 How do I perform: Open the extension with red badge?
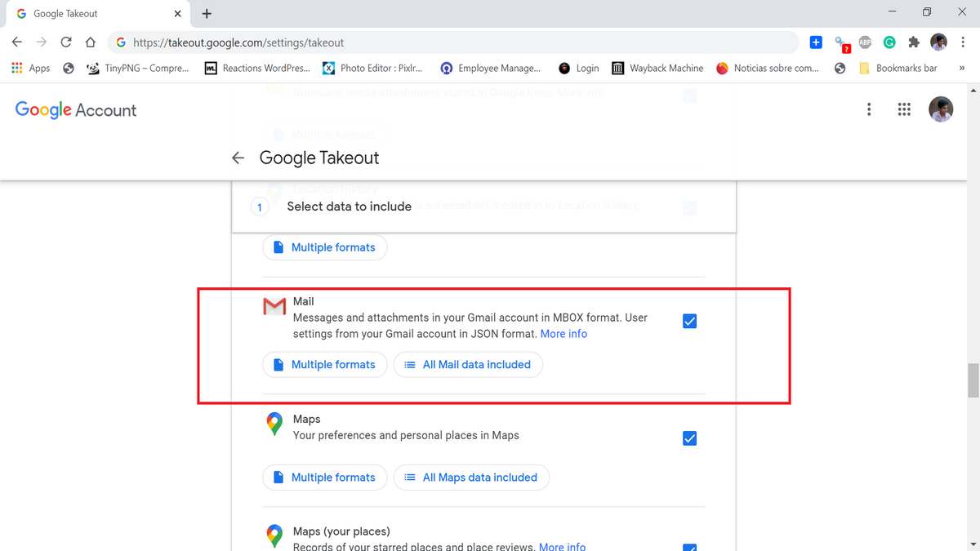[841, 43]
